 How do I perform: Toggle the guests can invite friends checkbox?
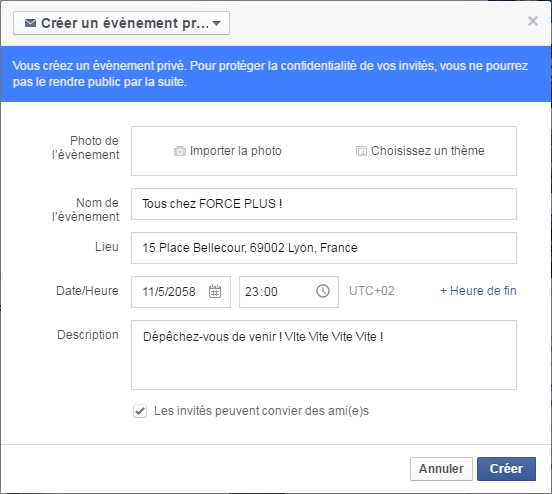click(x=140, y=411)
